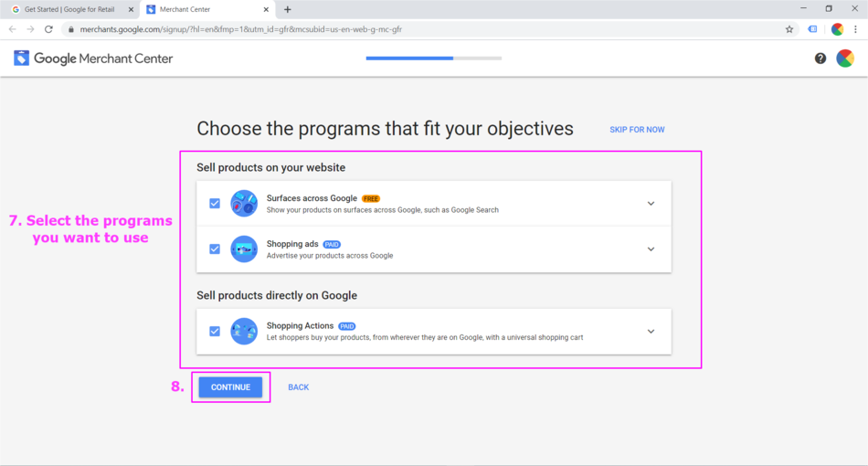Open the Google account avatar in header

coord(845,58)
